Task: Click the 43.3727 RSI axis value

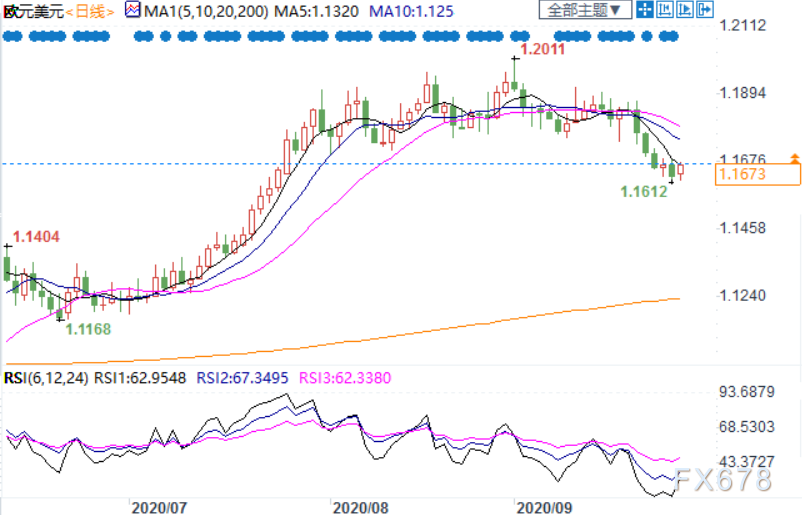Action: coord(747,462)
